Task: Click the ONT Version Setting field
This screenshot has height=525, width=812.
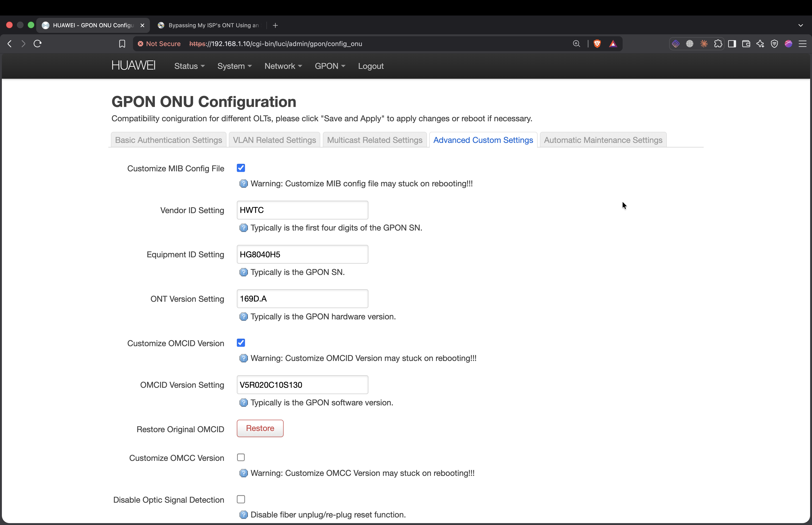Action: click(303, 299)
